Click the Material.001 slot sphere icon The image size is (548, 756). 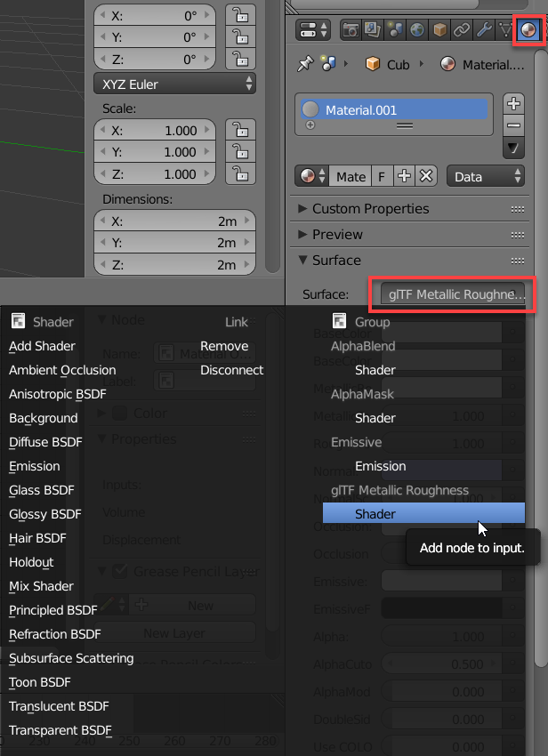point(310,109)
